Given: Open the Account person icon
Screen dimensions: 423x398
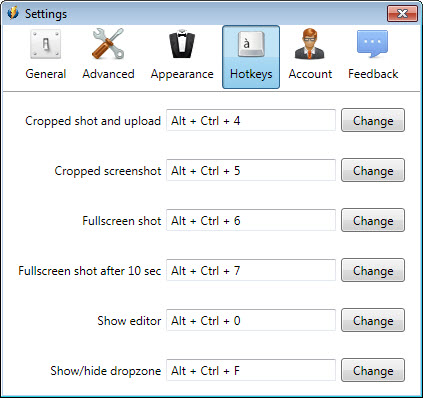Looking at the screenshot, I should pos(310,44).
